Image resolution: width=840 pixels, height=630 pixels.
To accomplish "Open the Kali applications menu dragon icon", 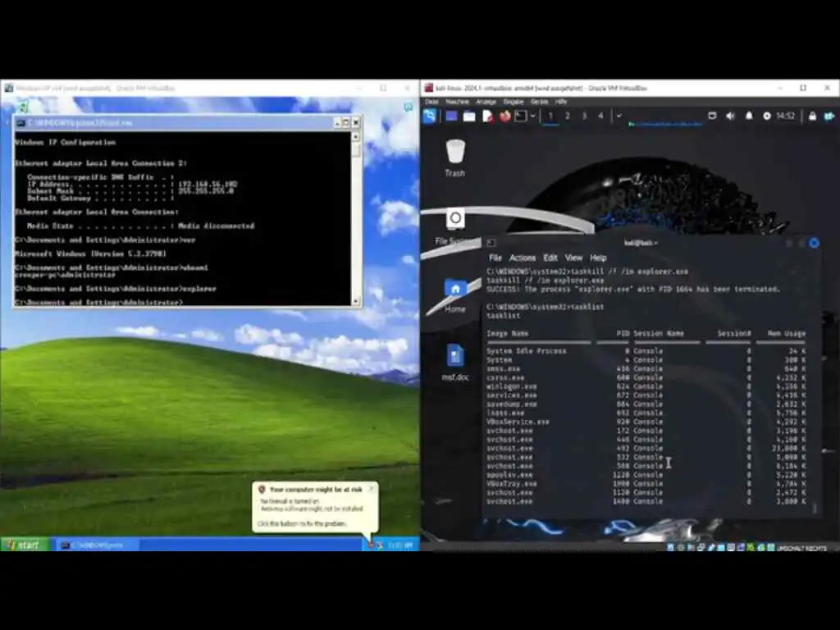I will tap(430, 116).
